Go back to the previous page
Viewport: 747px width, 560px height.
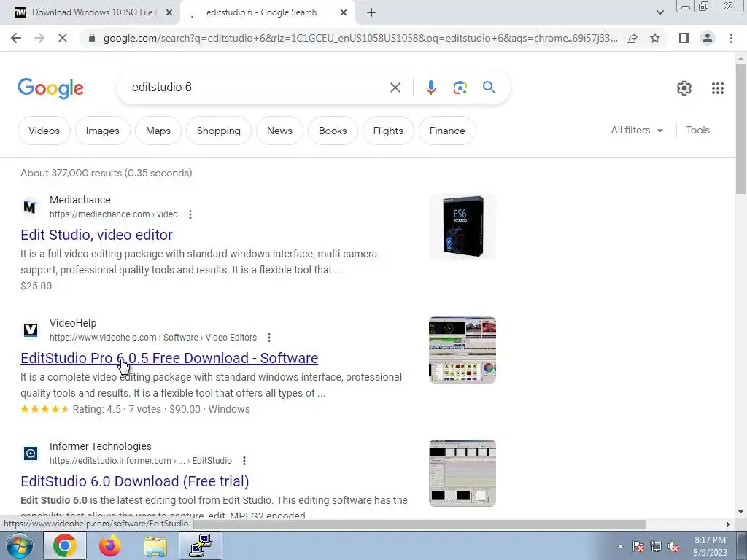coord(16,38)
